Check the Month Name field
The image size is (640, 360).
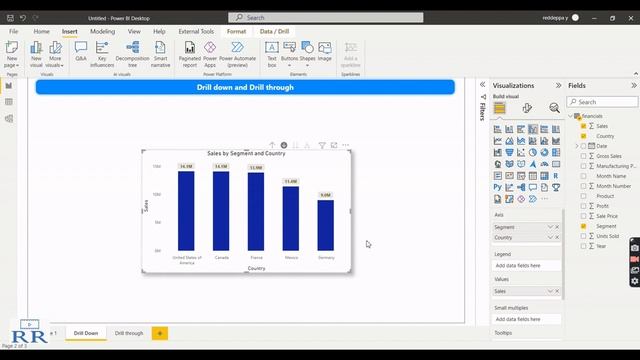click(x=583, y=176)
